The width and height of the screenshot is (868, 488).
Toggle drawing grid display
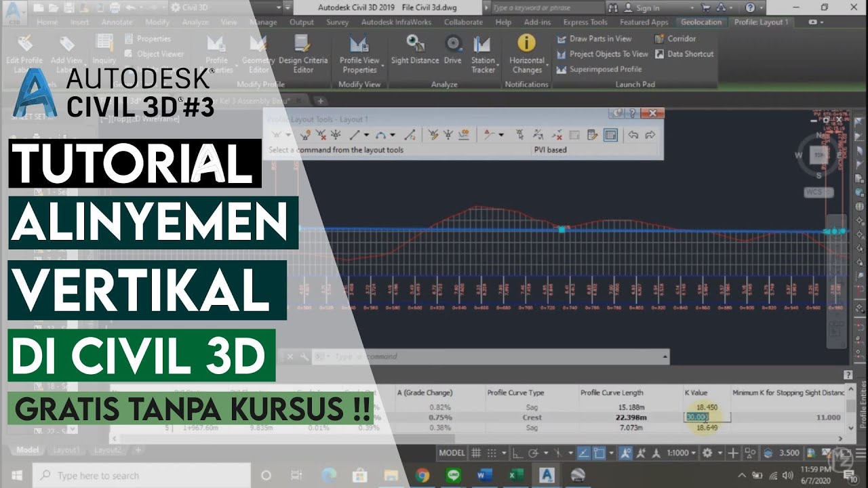tap(477, 453)
